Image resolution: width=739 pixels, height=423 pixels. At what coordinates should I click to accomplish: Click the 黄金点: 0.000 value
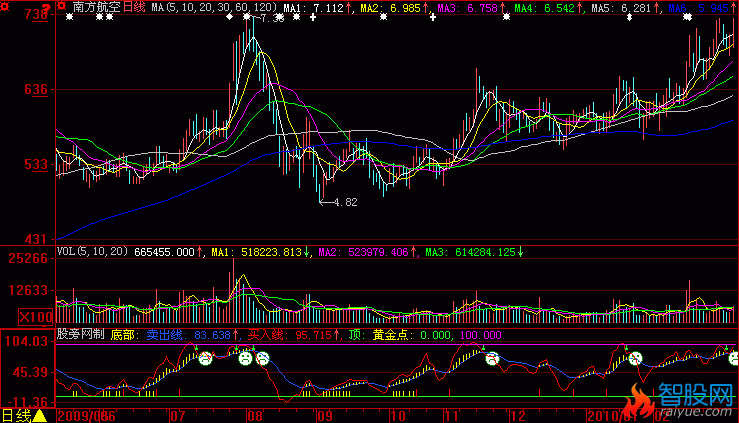pos(413,335)
